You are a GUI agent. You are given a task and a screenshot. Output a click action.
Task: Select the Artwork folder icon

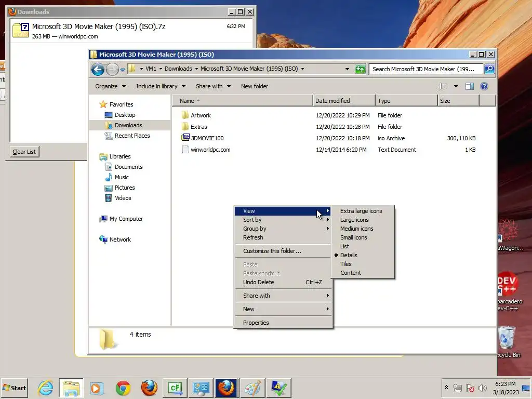(185, 115)
